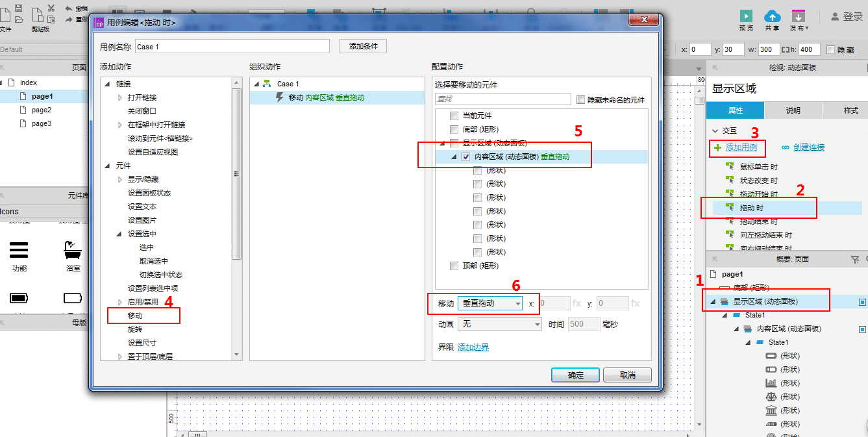Select page3 in the pages panel
868x437 pixels.
[x=42, y=123]
